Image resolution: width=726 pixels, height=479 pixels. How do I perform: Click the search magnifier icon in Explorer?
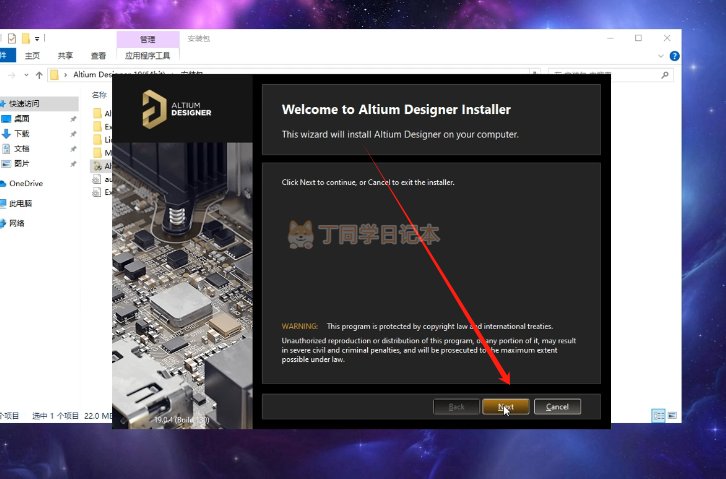point(665,75)
